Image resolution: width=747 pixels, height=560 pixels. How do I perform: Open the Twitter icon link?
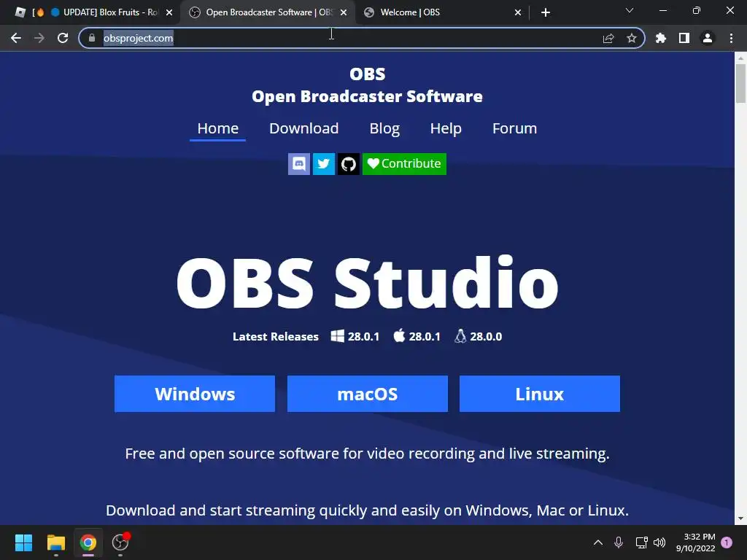(323, 164)
